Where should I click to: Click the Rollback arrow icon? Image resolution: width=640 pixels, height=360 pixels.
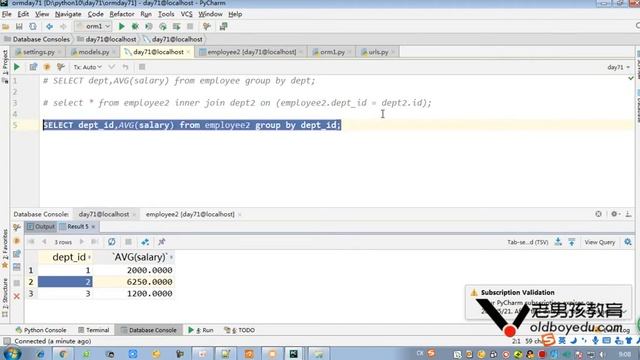pyautogui.click(x=125, y=67)
